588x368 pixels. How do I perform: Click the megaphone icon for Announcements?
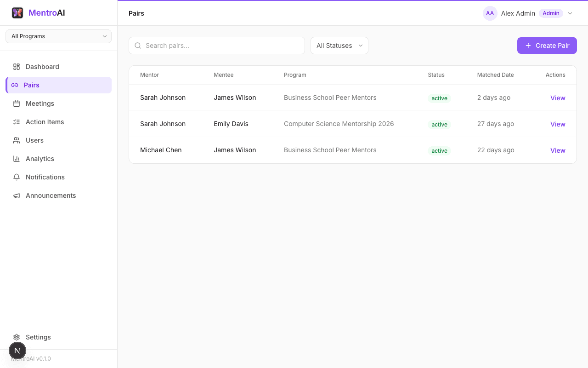click(17, 195)
